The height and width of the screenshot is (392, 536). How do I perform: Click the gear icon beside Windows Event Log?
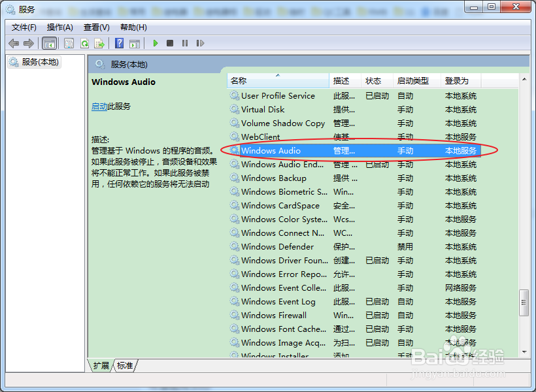(x=235, y=301)
